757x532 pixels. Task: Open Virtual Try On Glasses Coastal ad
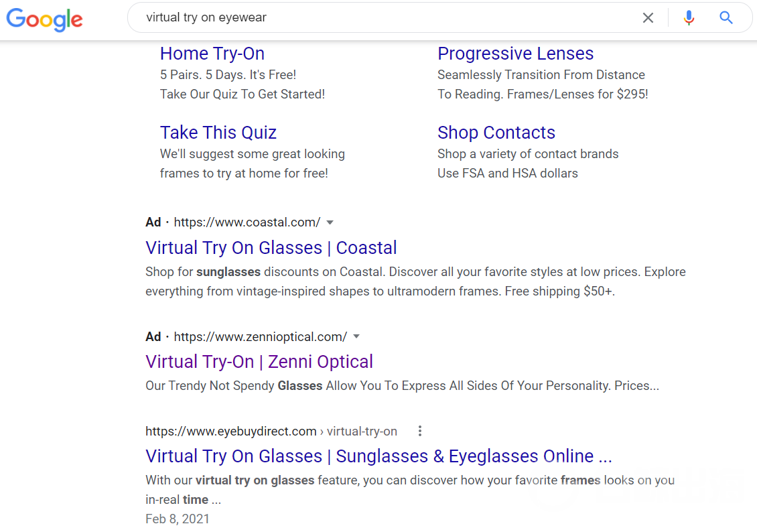click(x=271, y=248)
